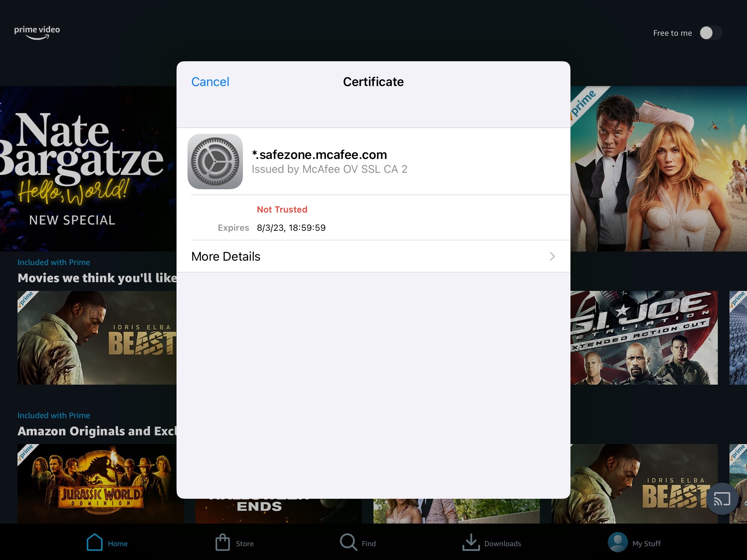Expand More Details for the certificate
The width and height of the screenshot is (747, 560).
226,256
